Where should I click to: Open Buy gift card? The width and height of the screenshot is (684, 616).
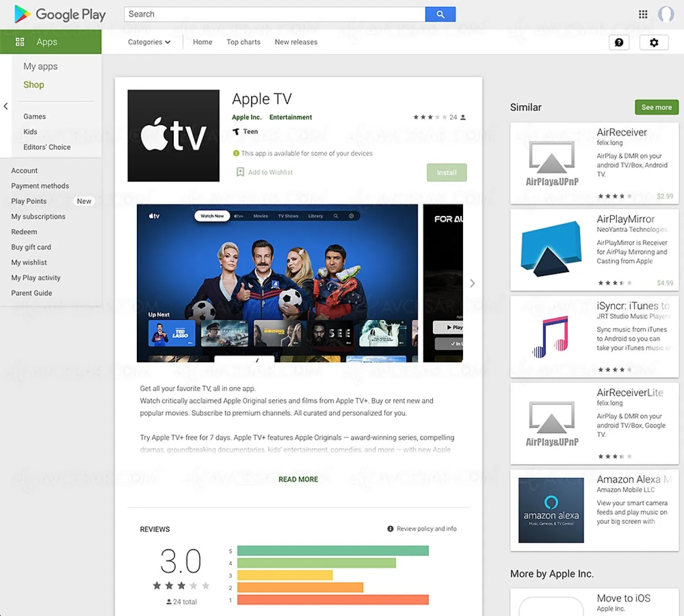click(x=31, y=247)
